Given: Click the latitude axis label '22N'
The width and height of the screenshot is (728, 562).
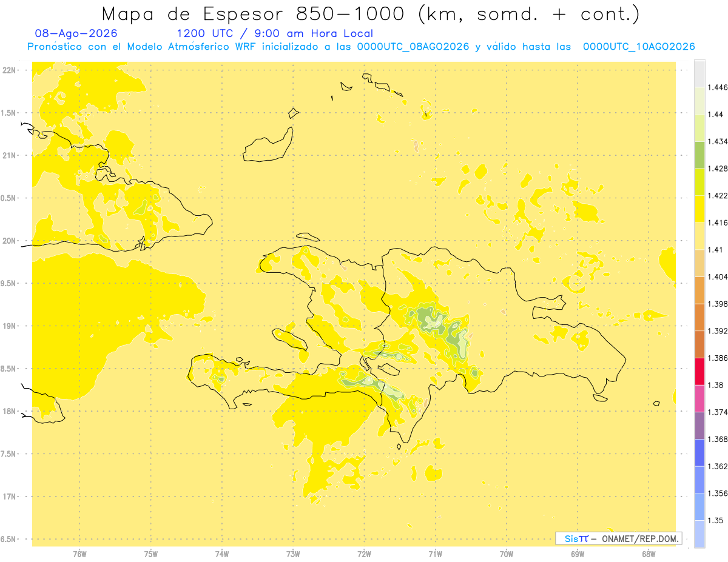Looking at the screenshot, I should [10, 70].
